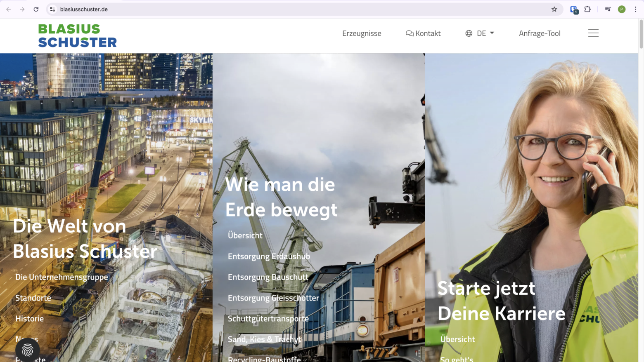644x362 pixels.
Task: Click the Blasius Schuster logo
Action: (x=77, y=35)
